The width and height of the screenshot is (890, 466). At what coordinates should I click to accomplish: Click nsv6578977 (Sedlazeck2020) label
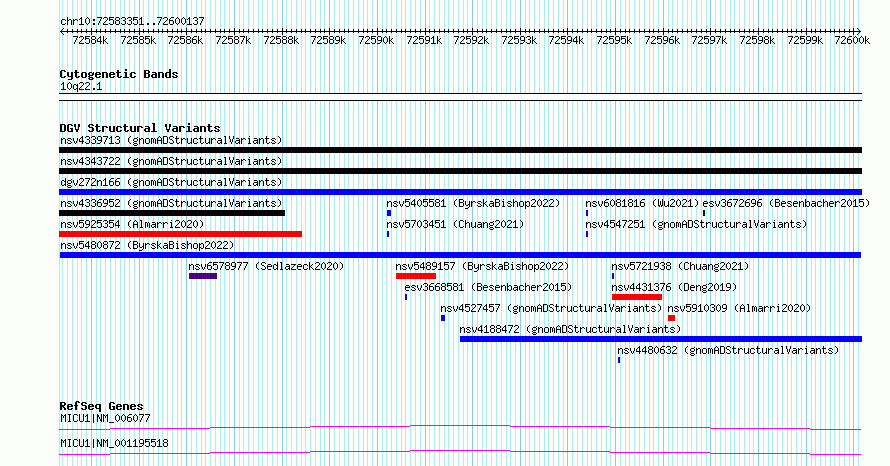(266, 266)
